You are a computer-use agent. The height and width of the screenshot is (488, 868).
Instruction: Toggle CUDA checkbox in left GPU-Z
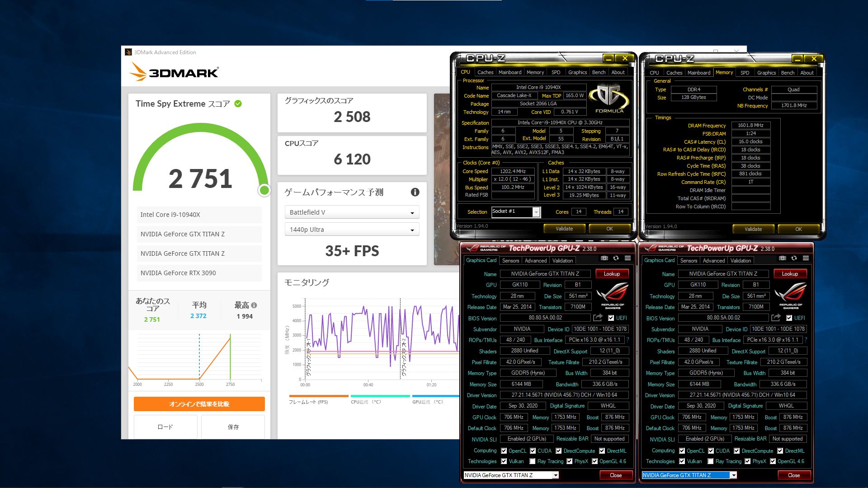533,451
